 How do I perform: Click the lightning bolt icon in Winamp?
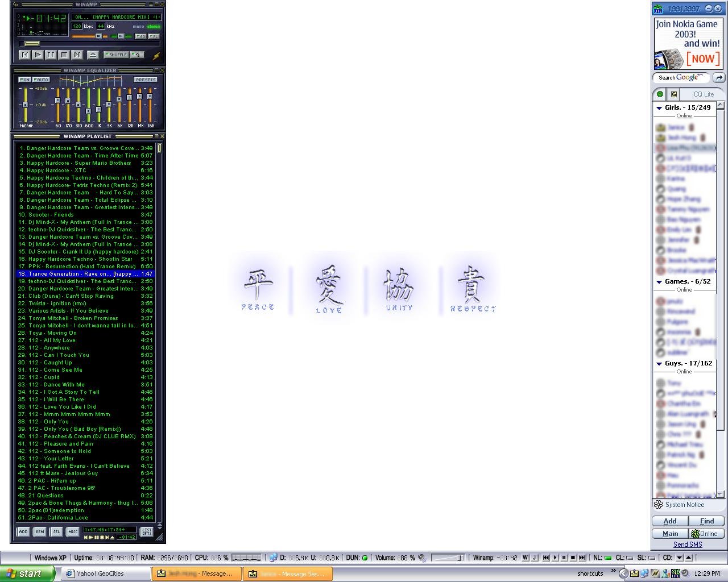click(x=156, y=55)
